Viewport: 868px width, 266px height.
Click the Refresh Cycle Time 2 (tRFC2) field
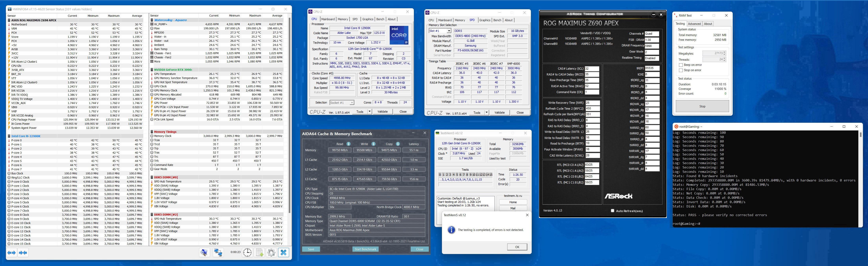(x=593, y=108)
